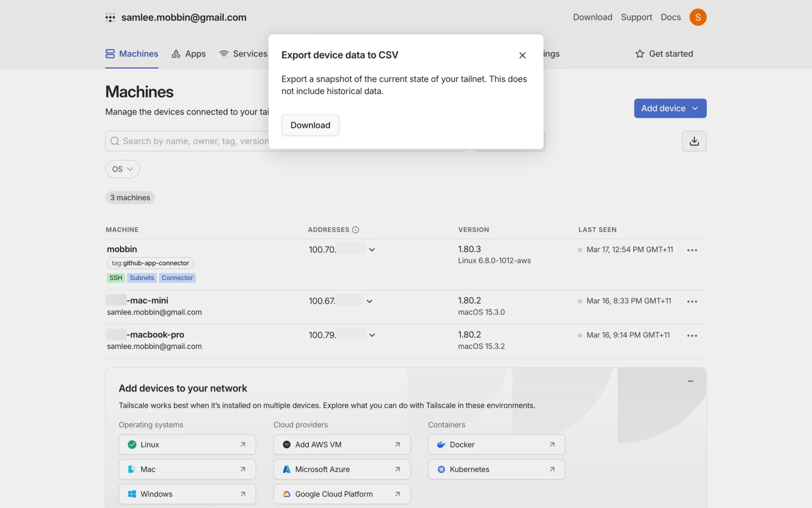
Task: Switch to the Apps tab
Action: (x=189, y=54)
